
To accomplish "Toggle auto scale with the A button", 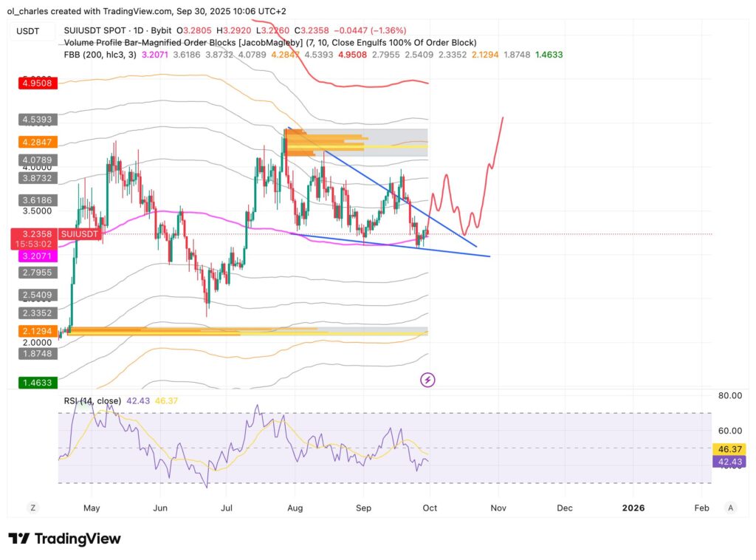I will click(x=730, y=508).
